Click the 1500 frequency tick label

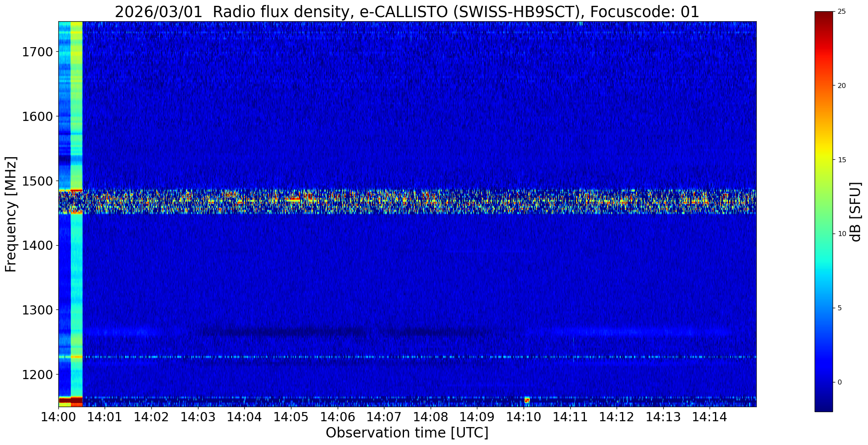(x=37, y=181)
